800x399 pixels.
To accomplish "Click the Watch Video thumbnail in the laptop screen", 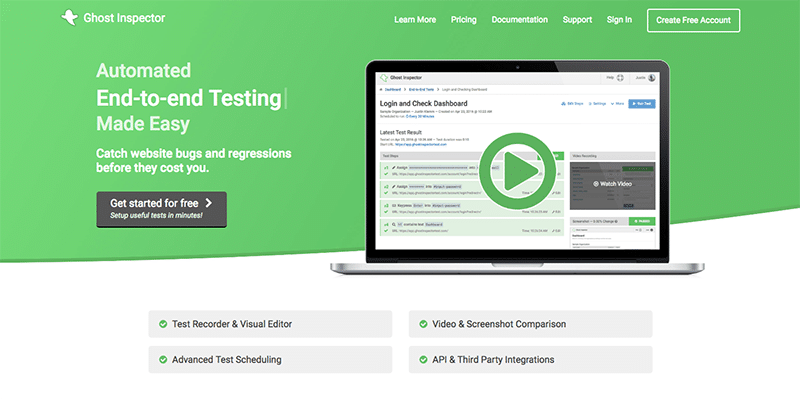I will 612,184.
